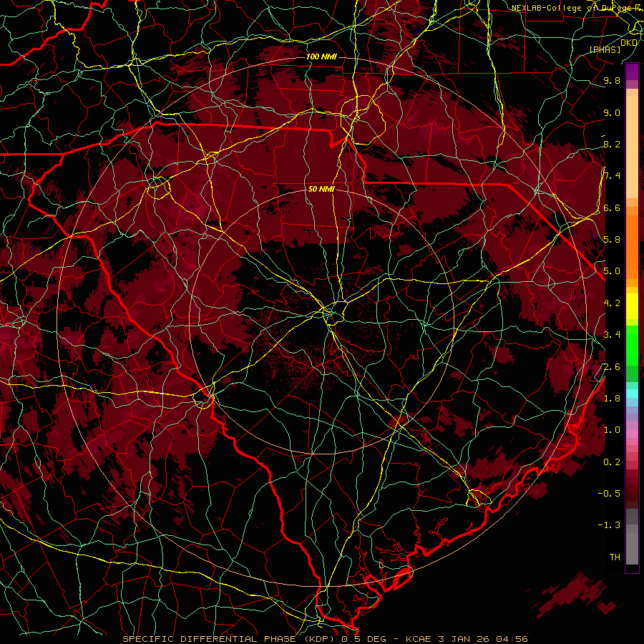
Task: Click the pink swatch on the color scale
Action: (632, 434)
